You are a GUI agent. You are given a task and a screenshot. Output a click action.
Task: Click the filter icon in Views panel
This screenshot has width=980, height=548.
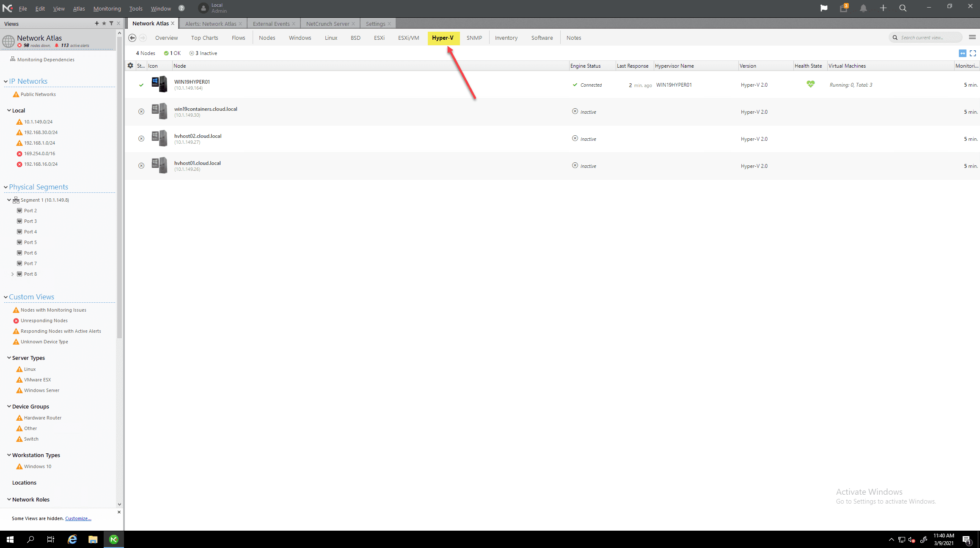click(x=111, y=23)
